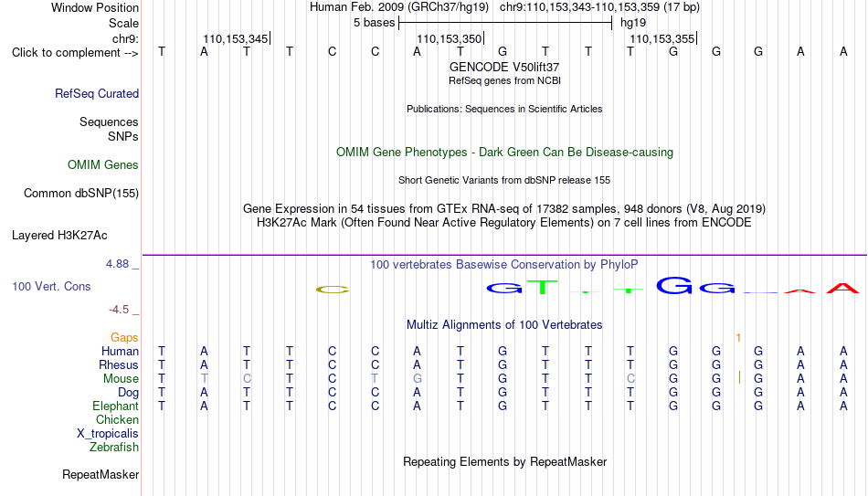Click the orange '1' in the Gaps row
The width and height of the screenshot is (868, 496).
pyautogui.click(x=738, y=338)
